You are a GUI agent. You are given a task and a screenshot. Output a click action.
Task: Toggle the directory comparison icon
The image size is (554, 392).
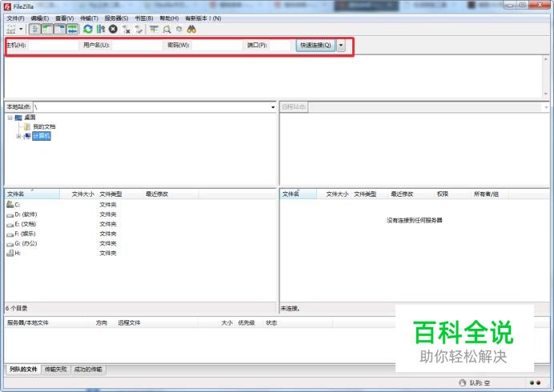coord(167,29)
